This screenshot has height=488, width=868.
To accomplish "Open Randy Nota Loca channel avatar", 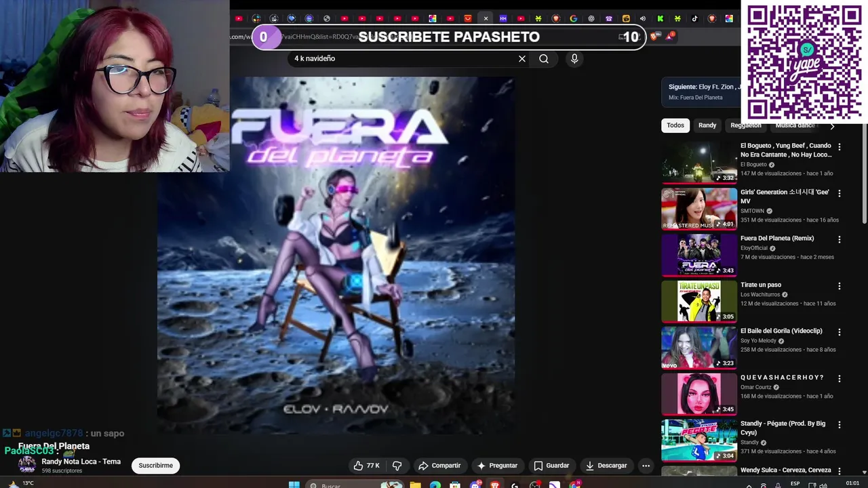I will click(x=27, y=465).
